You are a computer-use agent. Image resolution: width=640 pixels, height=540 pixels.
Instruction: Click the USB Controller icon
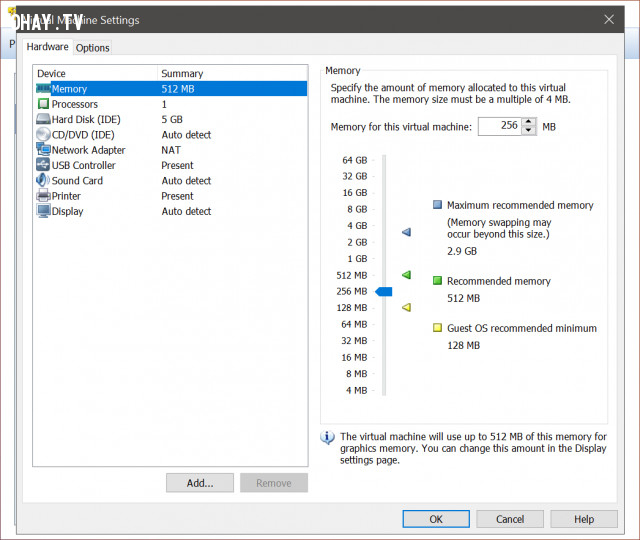(x=43, y=164)
